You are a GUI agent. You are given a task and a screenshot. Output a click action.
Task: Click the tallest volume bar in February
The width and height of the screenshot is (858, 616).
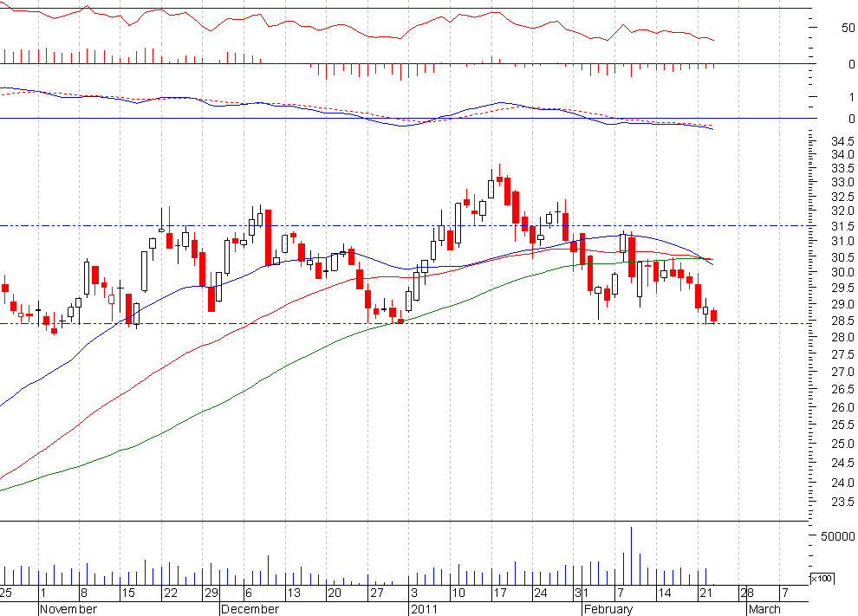pos(632,556)
